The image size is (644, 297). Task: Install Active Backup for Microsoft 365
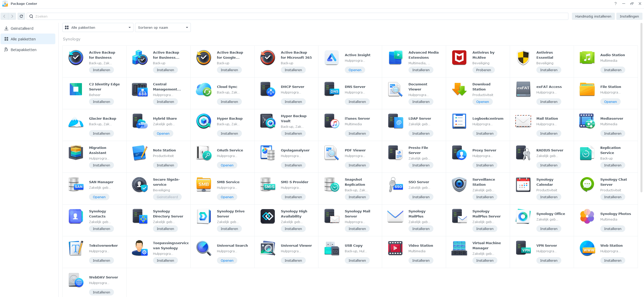click(293, 70)
